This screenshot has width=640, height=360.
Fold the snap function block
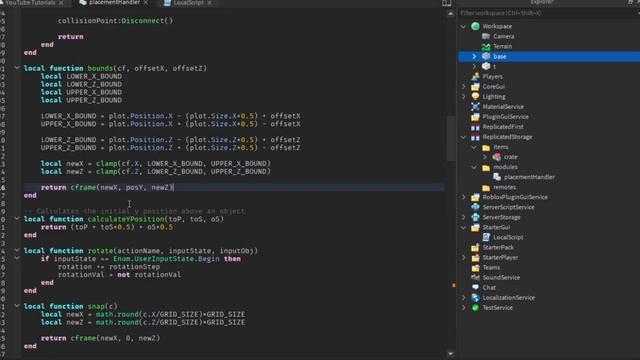click(17, 306)
